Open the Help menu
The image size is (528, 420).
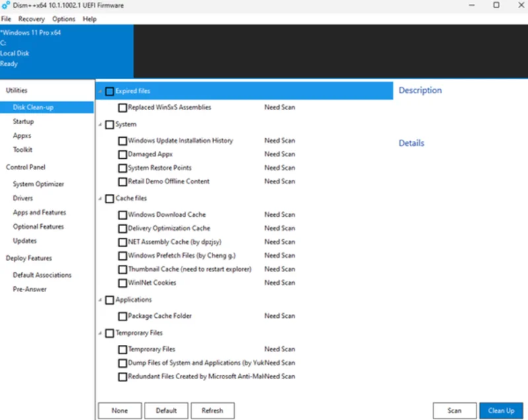click(x=90, y=19)
